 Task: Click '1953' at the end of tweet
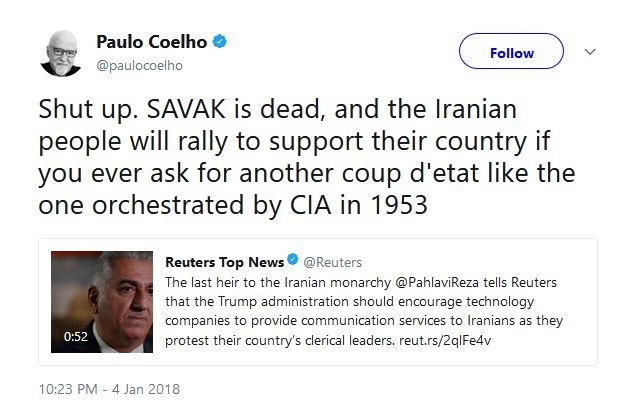(x=399, y=205)
